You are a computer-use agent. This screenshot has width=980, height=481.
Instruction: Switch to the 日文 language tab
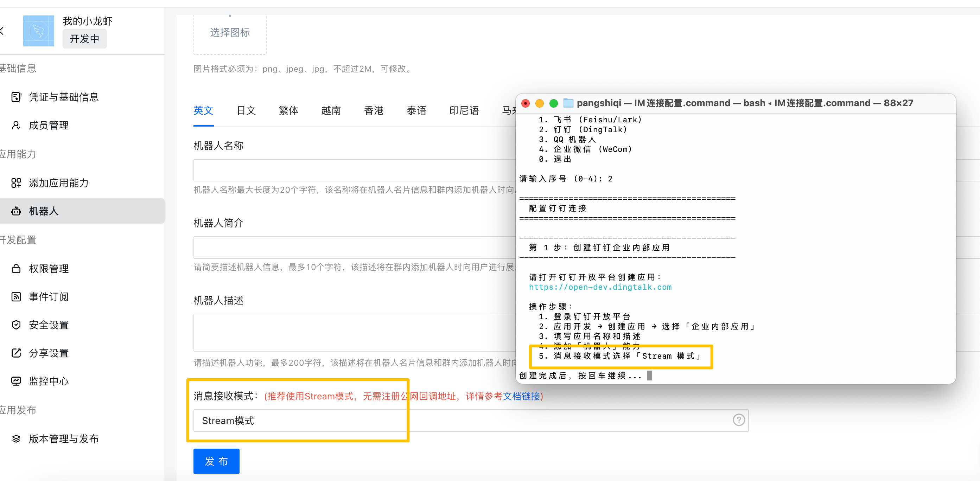click(246, 111)
